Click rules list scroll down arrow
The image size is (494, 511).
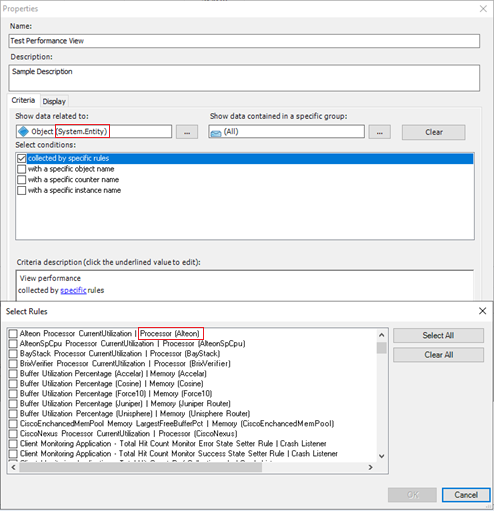382,456
